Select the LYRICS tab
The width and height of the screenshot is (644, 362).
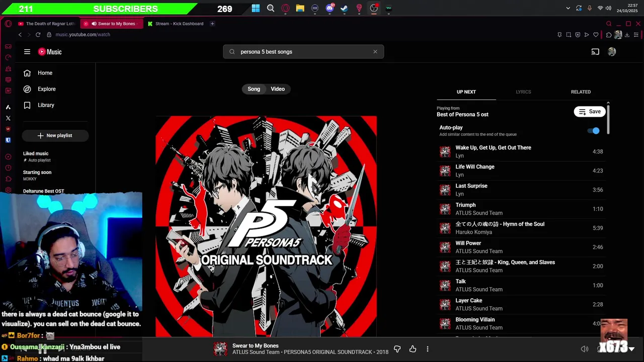point(523,92)
